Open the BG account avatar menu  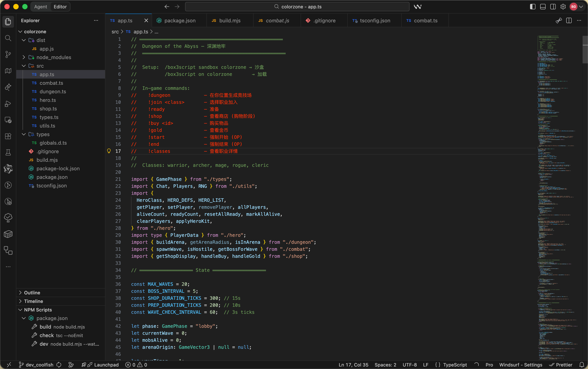tap(577, 7)
